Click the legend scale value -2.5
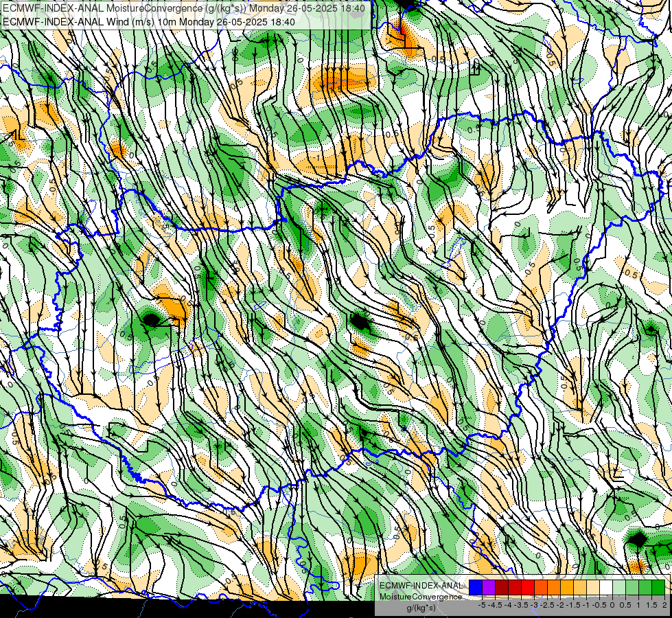The height and width of the screenshot is (618, 672). 547,605
